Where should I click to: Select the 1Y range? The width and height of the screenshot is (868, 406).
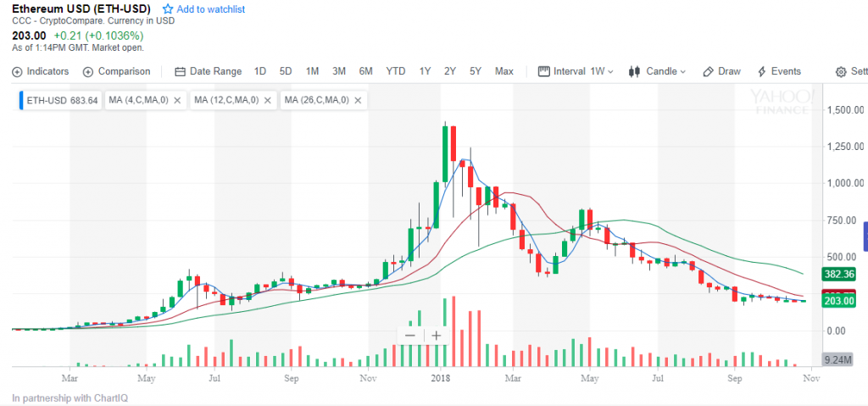pyautogui.click(x=425, y=71)
